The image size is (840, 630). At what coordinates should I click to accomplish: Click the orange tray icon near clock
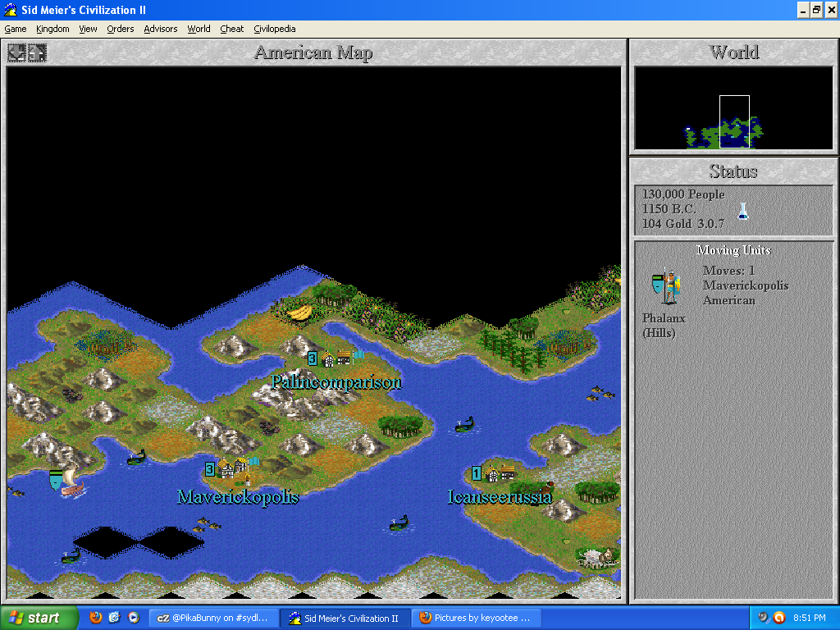779,618
